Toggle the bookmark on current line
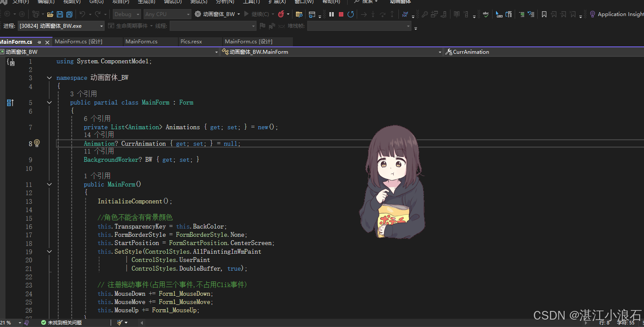The height and width of the screenshot is (327, 644). point(544,14)
